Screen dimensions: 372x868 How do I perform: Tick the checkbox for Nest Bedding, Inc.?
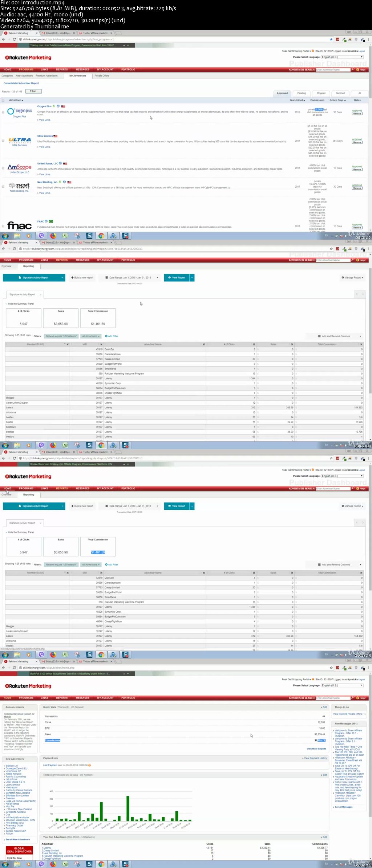pos(3,187)
